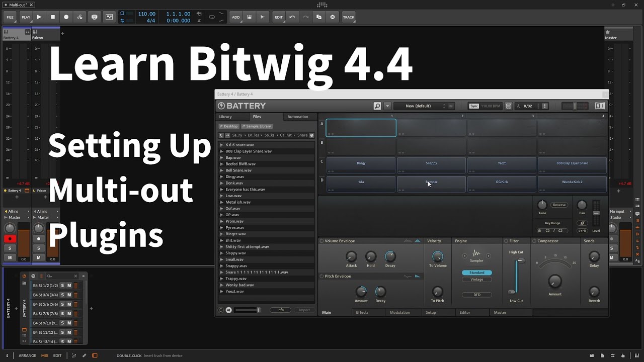This screenshot has height=362, width=644.
Task: Add an instrument track with the keyboard icon
Action: click(249, 17)
